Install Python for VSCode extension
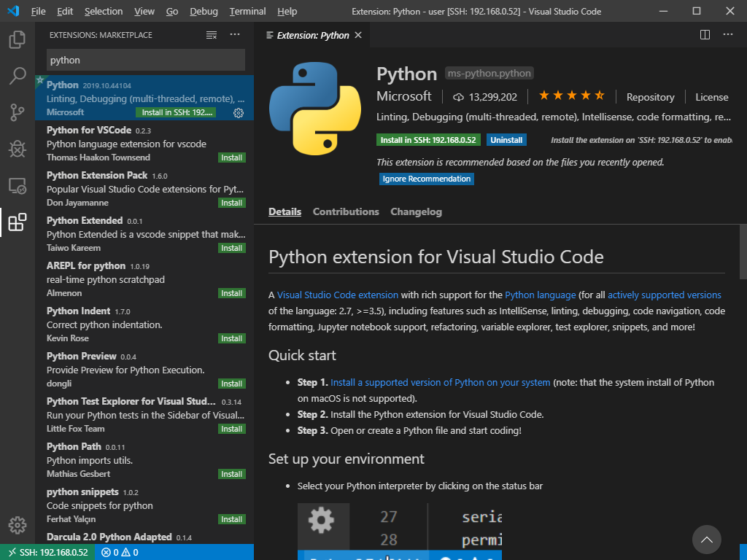This screenshot has width=747, height=560. 231,157
